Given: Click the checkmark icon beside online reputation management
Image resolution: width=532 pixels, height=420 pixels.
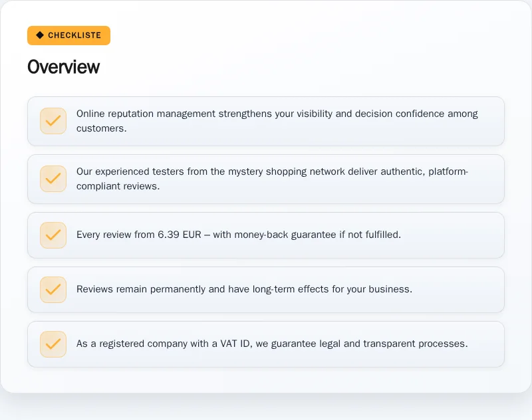Looking at the screenshot, I should [x=53, y=121].
